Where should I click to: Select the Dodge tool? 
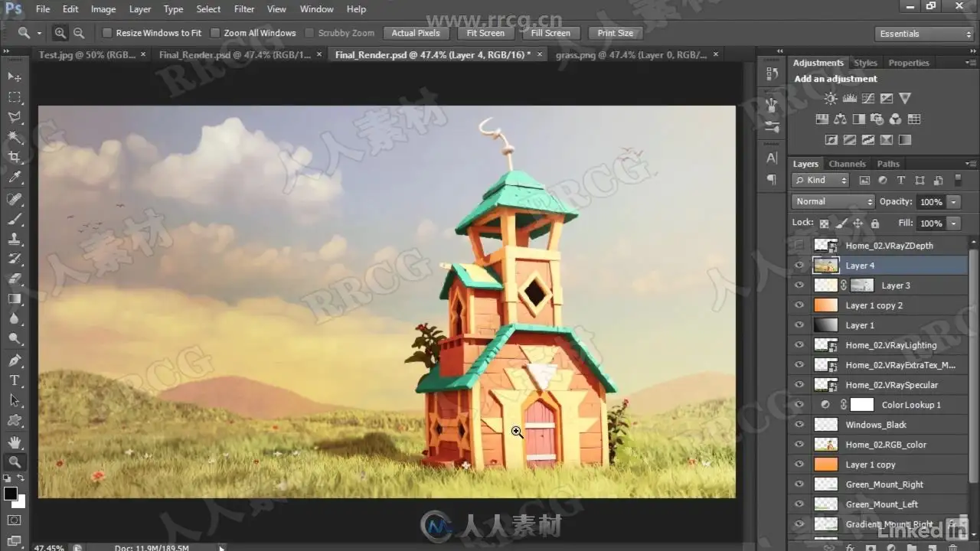(15, 338)
